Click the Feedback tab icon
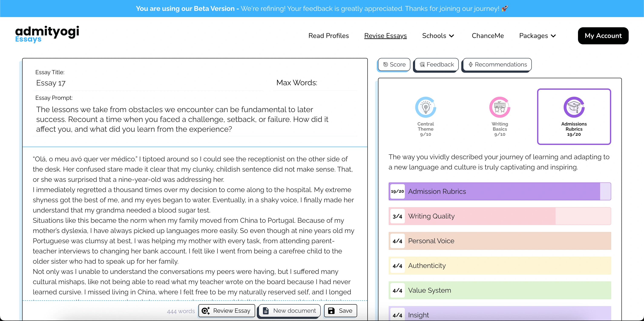644x321 pixels. (x=422, y=65)
